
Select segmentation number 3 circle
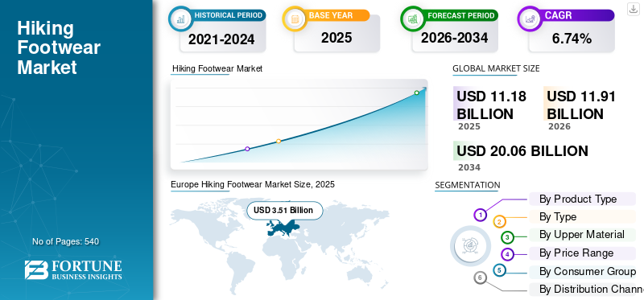click(x=507, y=236)
